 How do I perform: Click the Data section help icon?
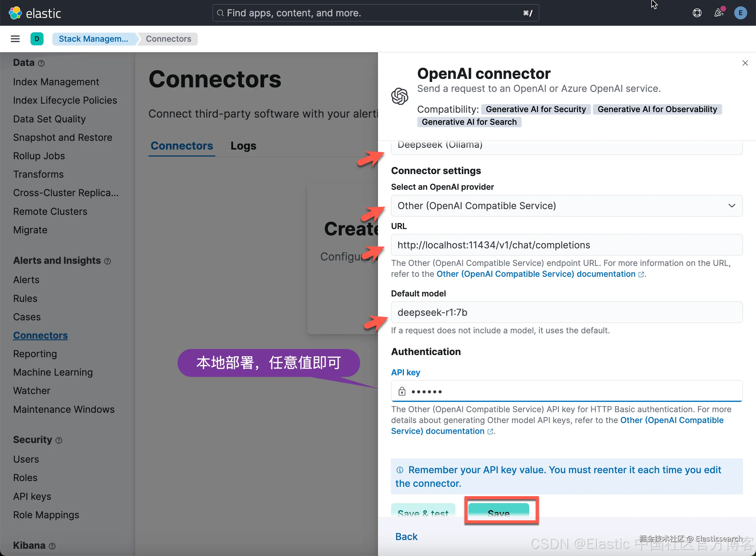click(x=41, y=63)
